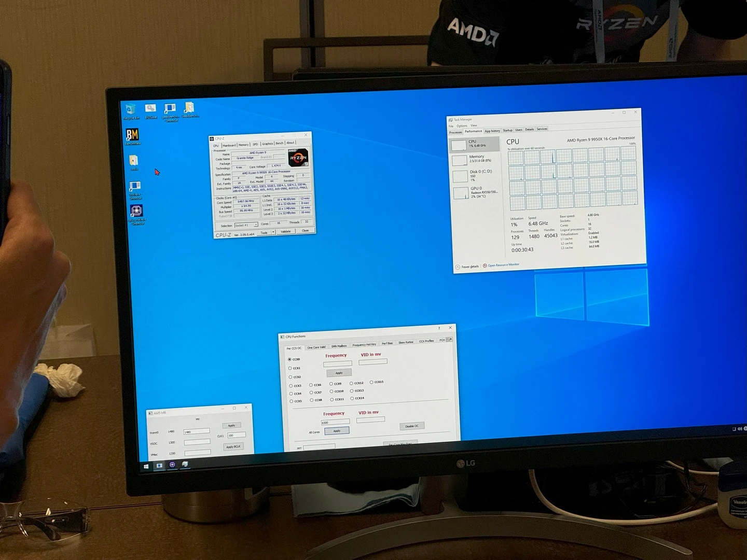Click the Open Resource Monitor link
Viewport: 747px width, 560px height.
click(x=503, y=265)
